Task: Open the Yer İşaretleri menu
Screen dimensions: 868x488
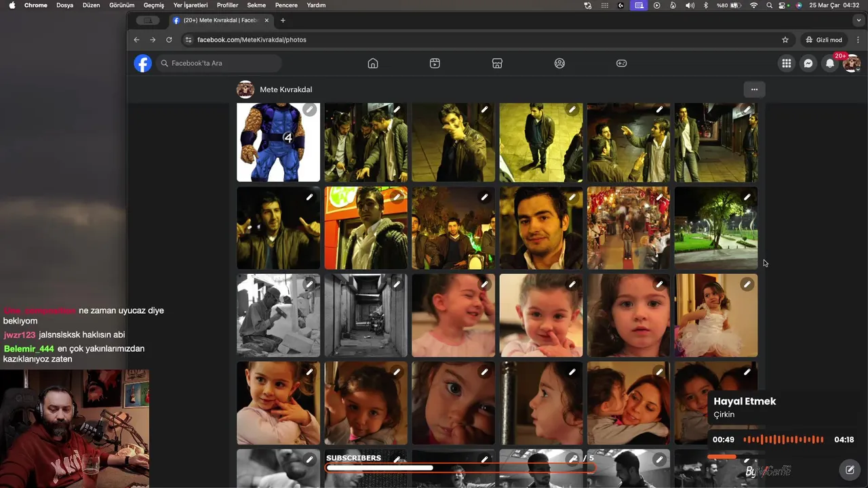Action: point(191,5)
